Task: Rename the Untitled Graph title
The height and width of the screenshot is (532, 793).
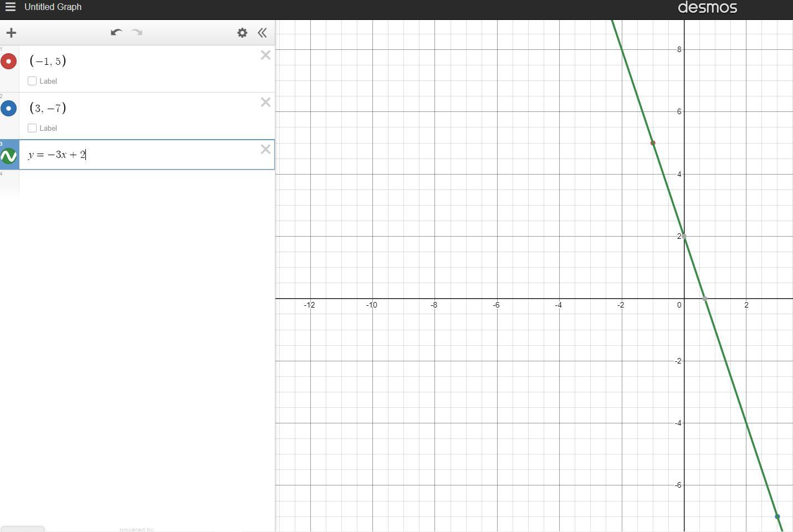Action: click(53, 7)
